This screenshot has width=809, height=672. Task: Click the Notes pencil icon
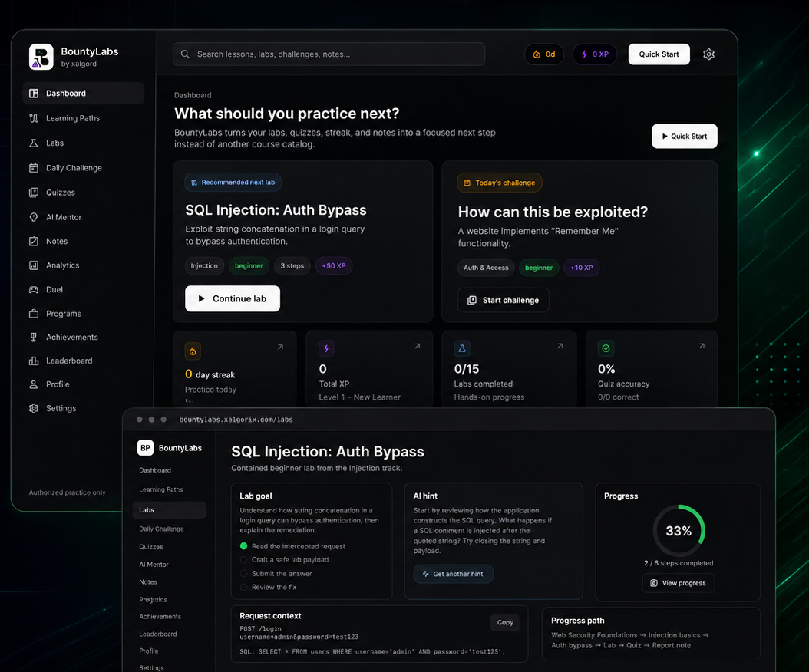[34, 241]
